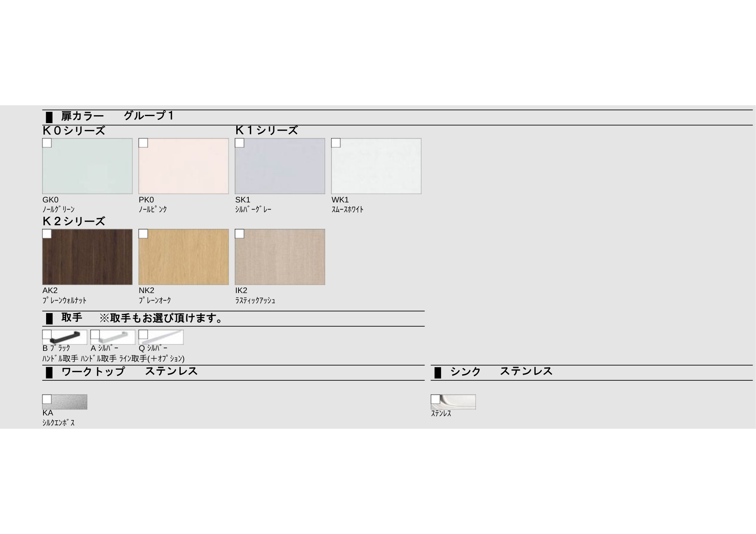Check the B Black handle checkbox
Screen dimensions: 756x534
click(47, 335)
